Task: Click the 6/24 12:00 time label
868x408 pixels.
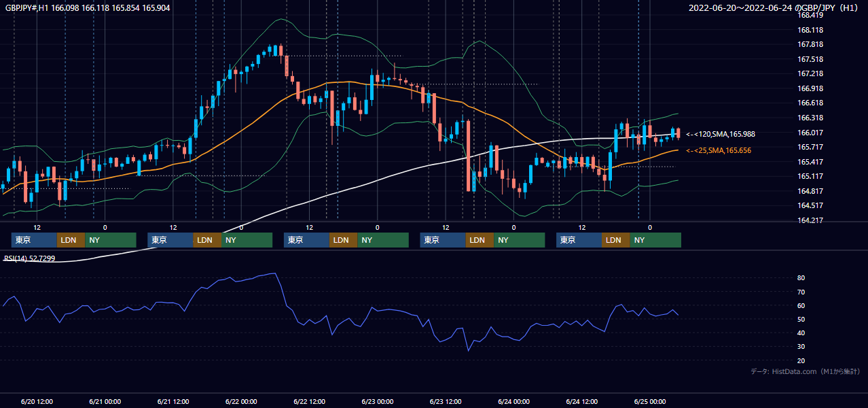Action: pos(582,401)
